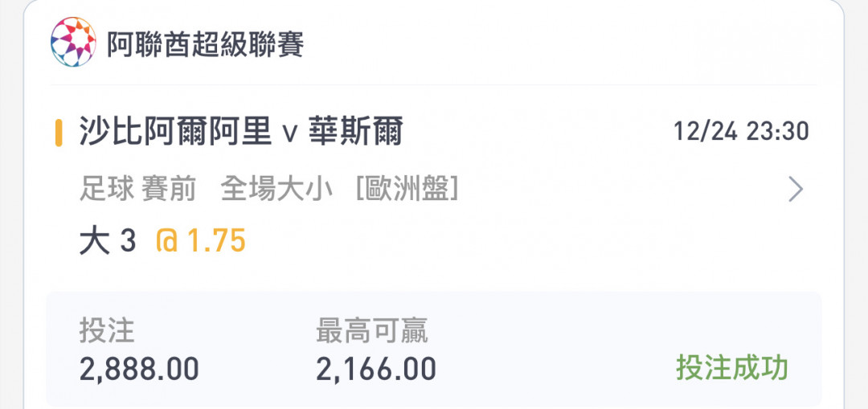Open 阿聯酋超級聯賽 league title
This screenshot has height=409, width=868.
click(x=206, y=44)
